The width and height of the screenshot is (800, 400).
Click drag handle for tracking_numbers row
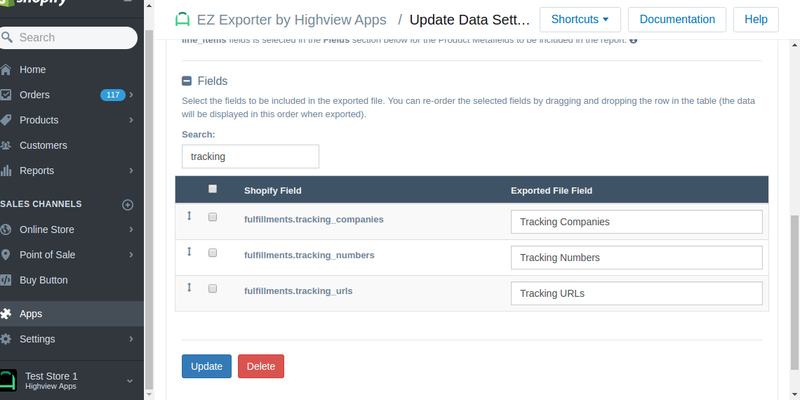[189, 252]
